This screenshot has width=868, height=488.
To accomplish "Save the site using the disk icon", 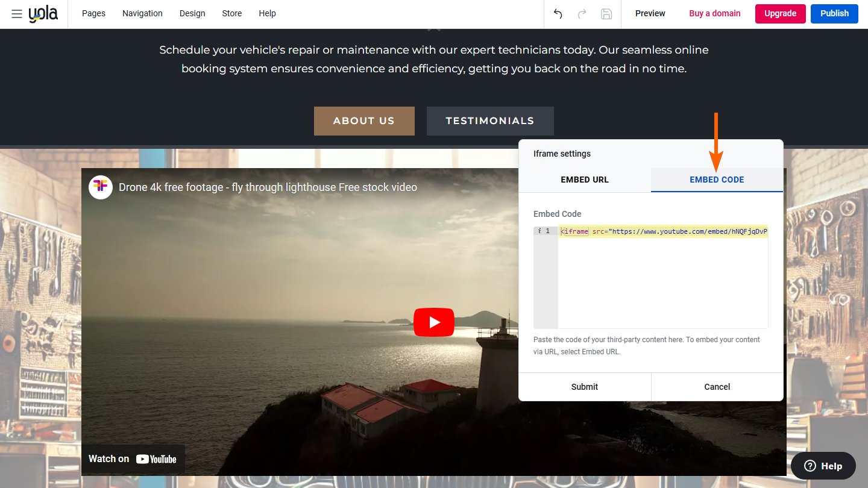I will pos(606,13).
